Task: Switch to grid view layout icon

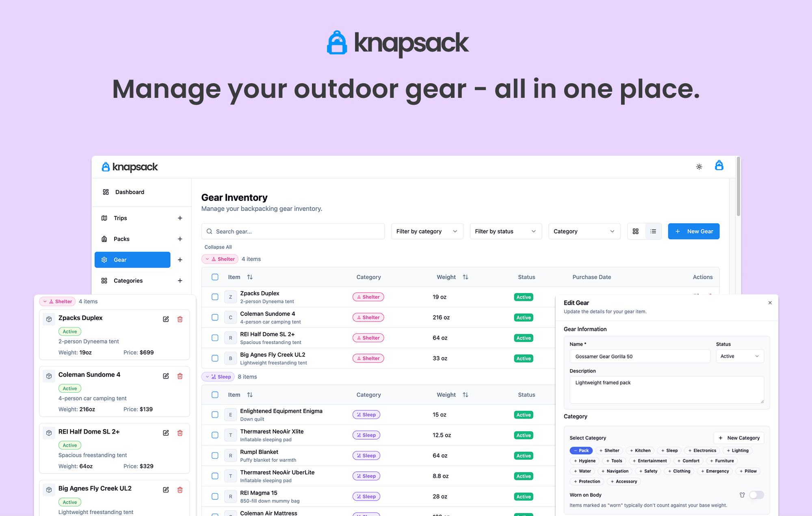Action: click(x=636, y=231)
